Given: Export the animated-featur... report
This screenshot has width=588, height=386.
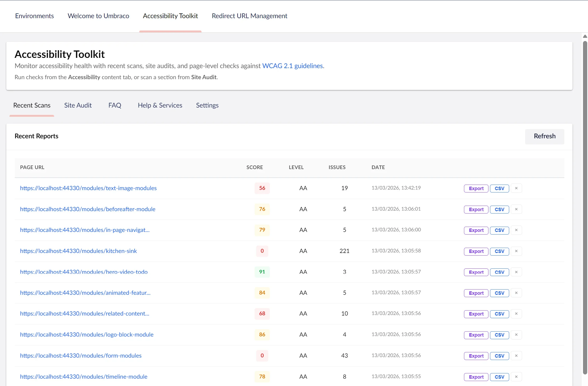Looking at the screenshot, I should pyautogui.click(x=476, y=293).
